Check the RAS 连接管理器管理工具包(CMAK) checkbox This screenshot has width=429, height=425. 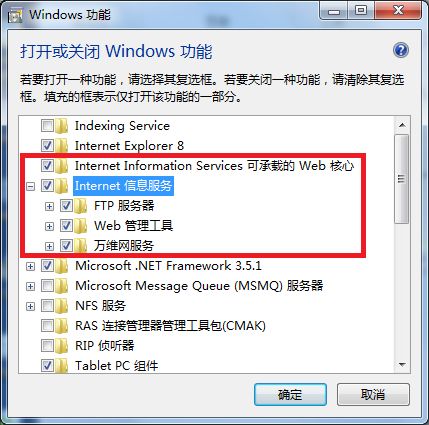point(47,326)
